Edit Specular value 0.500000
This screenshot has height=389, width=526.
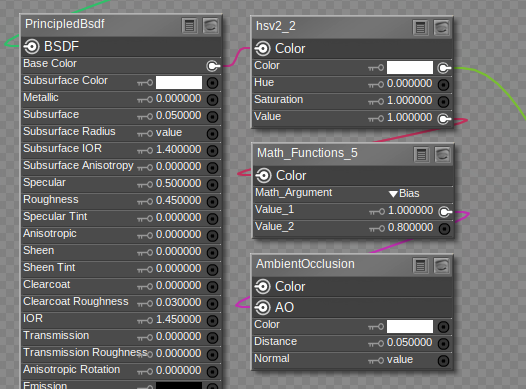[178, 183]
